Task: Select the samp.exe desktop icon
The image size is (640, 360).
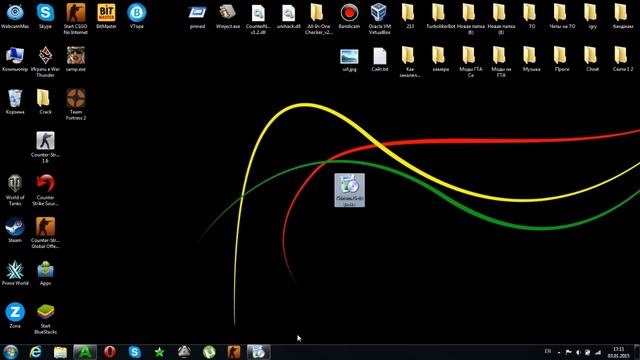Action: [x=76, y=59]
